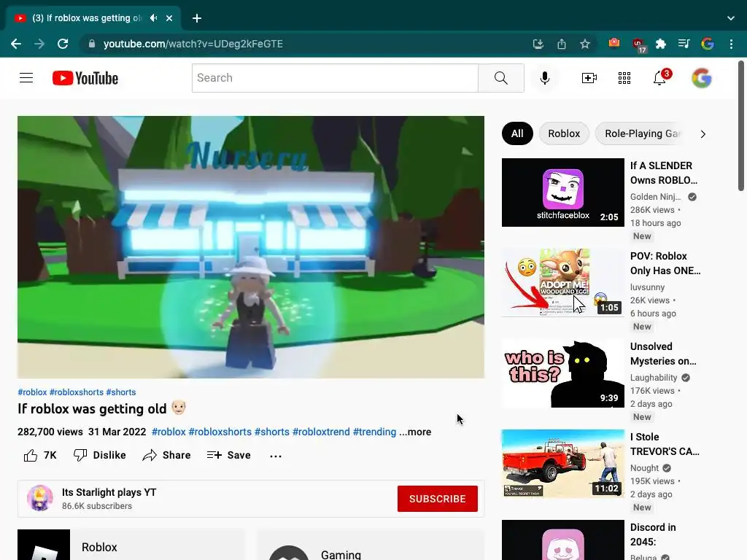Screen dimensions: 747x560
Task: Open the YouTube hamburger guide menu
Action: (x=26, y=77)
